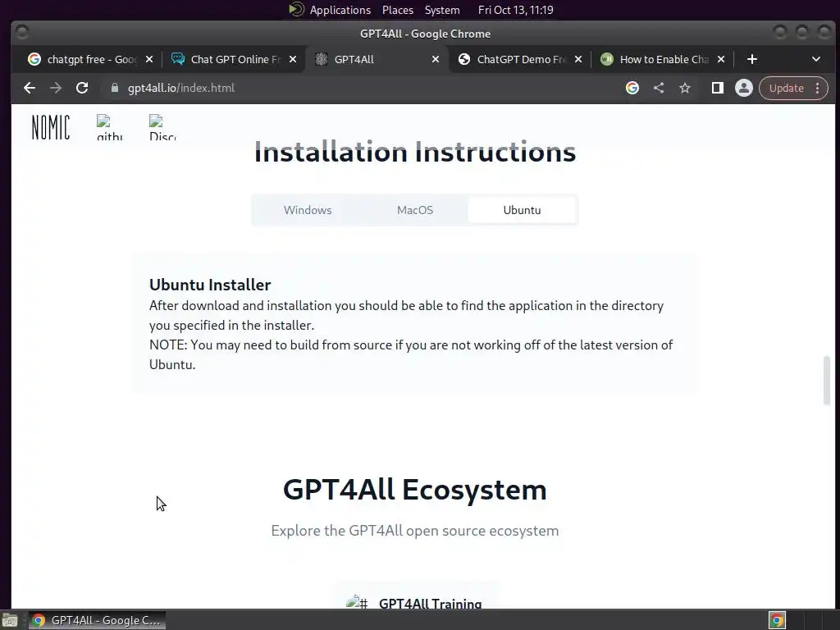Screen dimensions: 840x630
Task: Select the Windows installation tab
Action: coord(308,210)
